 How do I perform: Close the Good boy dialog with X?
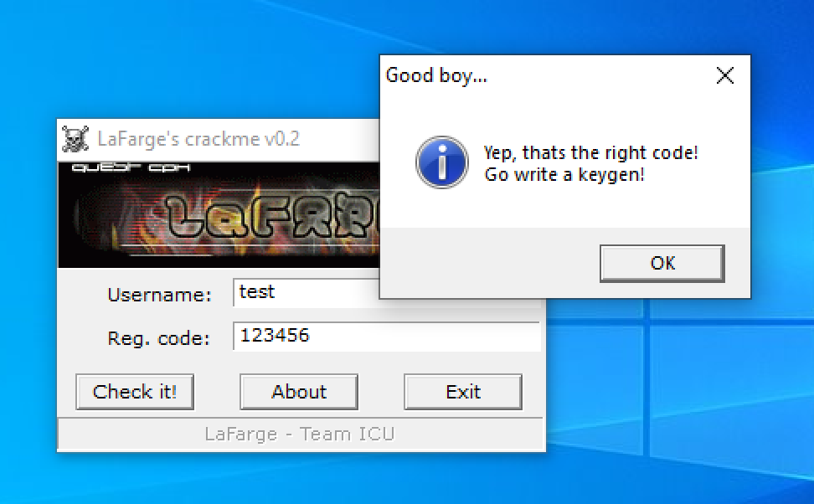[725, 76]
